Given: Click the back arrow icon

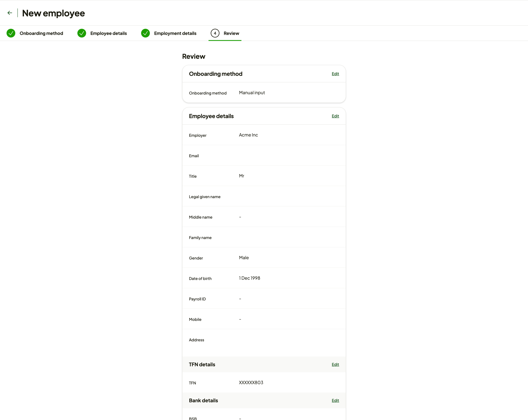Looking at the screenshot, I should point(10,13).
